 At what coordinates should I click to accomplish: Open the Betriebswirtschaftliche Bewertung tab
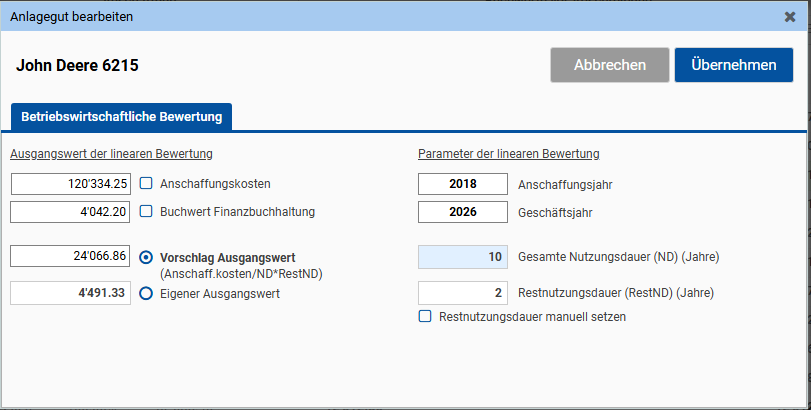(122, 117)
